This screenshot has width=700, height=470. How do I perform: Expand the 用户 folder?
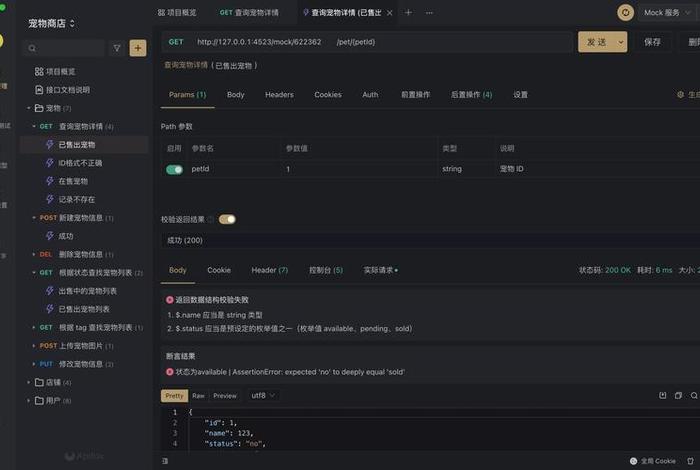click(29, 401)
